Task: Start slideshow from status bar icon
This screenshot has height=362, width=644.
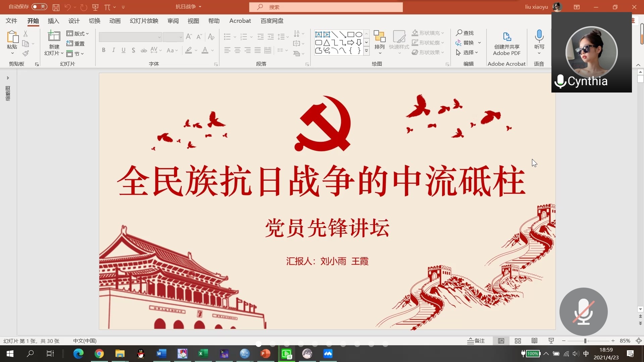Action: click(x=551, y=341)
